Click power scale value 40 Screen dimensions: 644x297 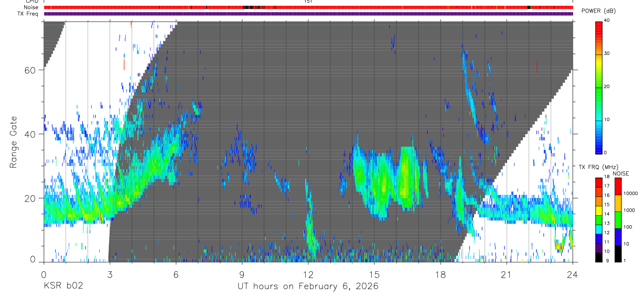pos(607,20)
